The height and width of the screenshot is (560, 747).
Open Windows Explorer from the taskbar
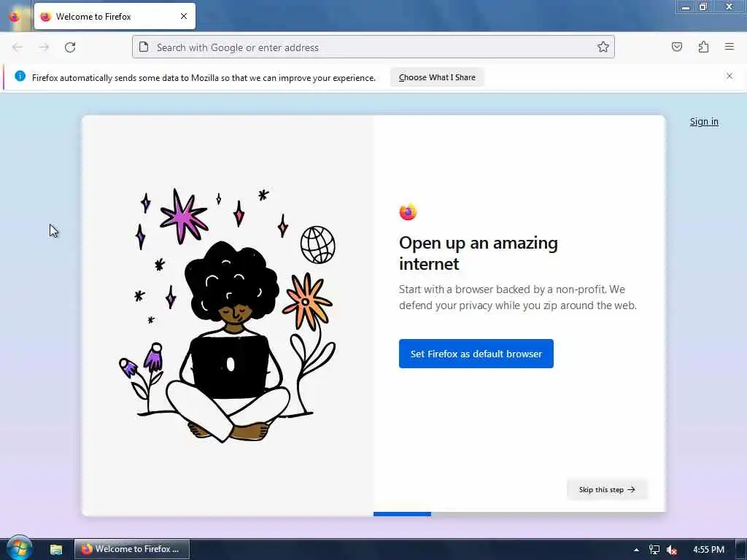(56, 549)
